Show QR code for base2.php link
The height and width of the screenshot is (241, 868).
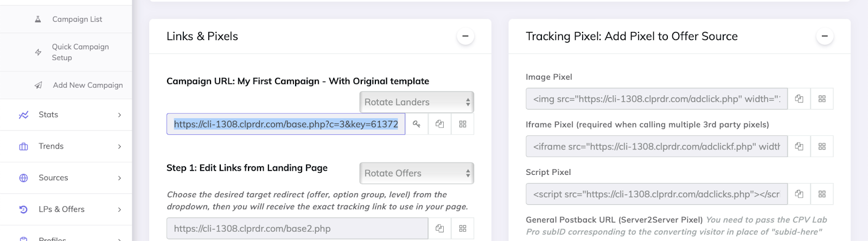click(x=463, y=229)
